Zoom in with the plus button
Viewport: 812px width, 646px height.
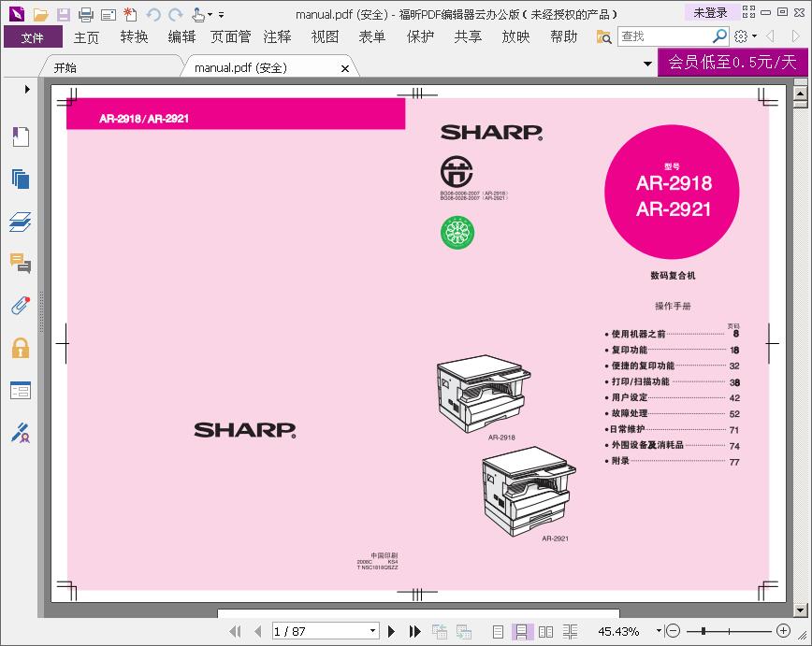[784, 630]
